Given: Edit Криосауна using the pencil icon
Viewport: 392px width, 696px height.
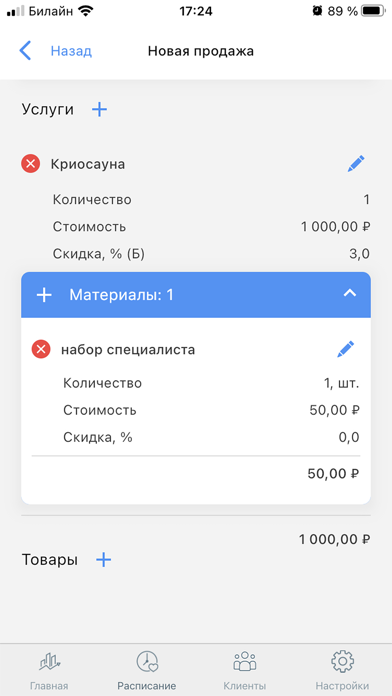Looking at the screenshot, I should click(356, 164).
